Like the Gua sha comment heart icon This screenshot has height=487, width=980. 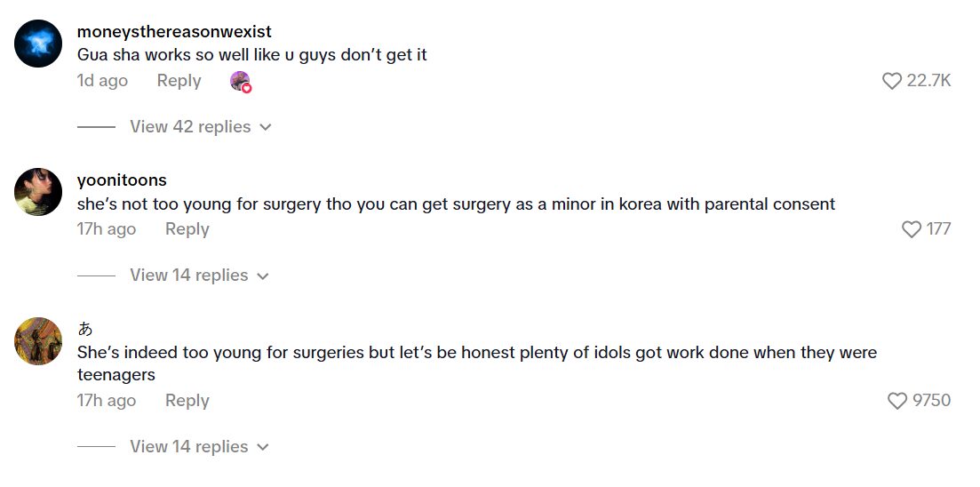point(892,81)
